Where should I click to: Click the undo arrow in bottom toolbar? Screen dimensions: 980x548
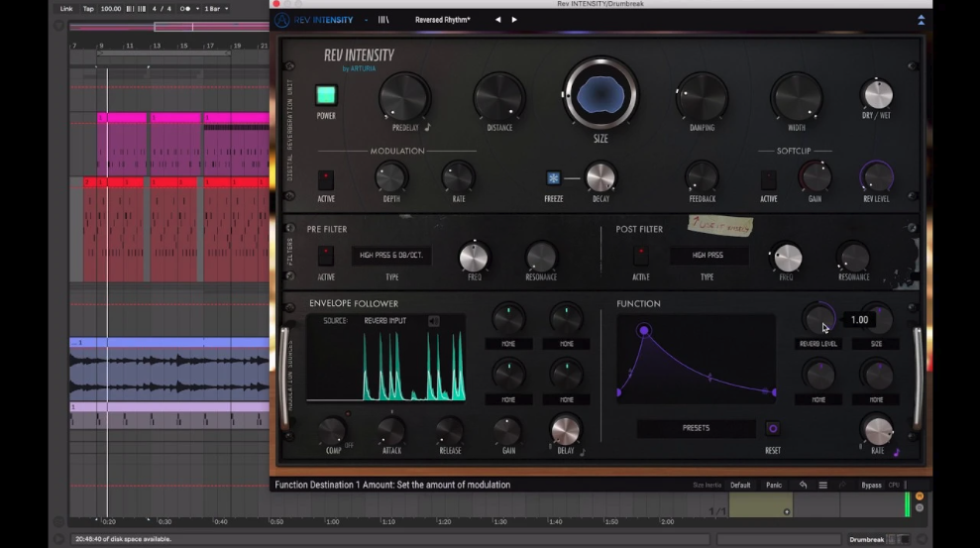pyautogui.click(x=803, y=485)
